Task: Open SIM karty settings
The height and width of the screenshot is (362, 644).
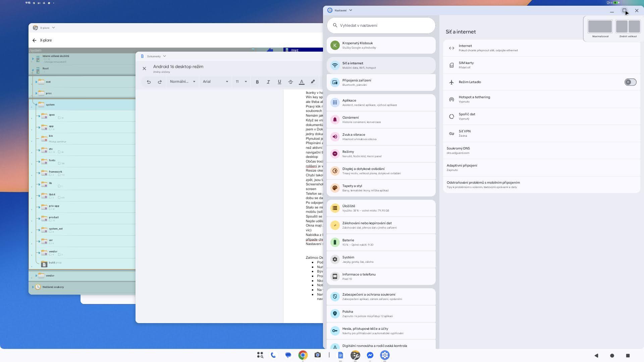Action: point(541,65)
